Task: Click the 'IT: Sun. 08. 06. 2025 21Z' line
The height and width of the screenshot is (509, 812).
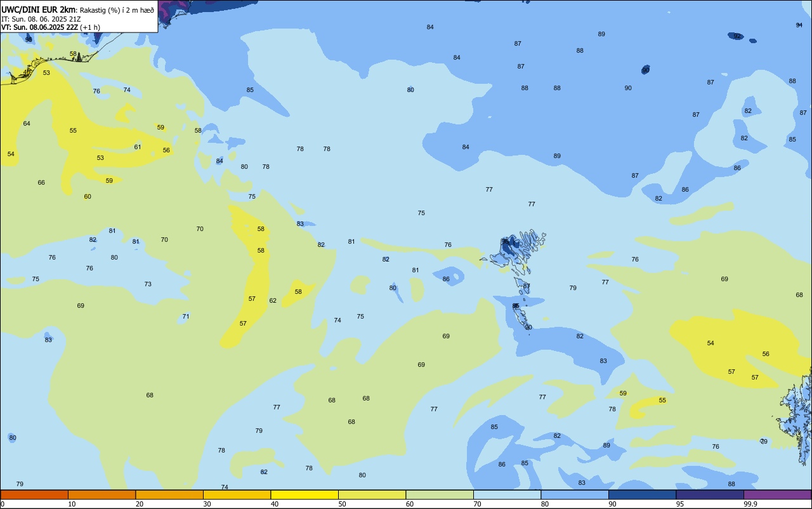Action: (x=41, y=18)
